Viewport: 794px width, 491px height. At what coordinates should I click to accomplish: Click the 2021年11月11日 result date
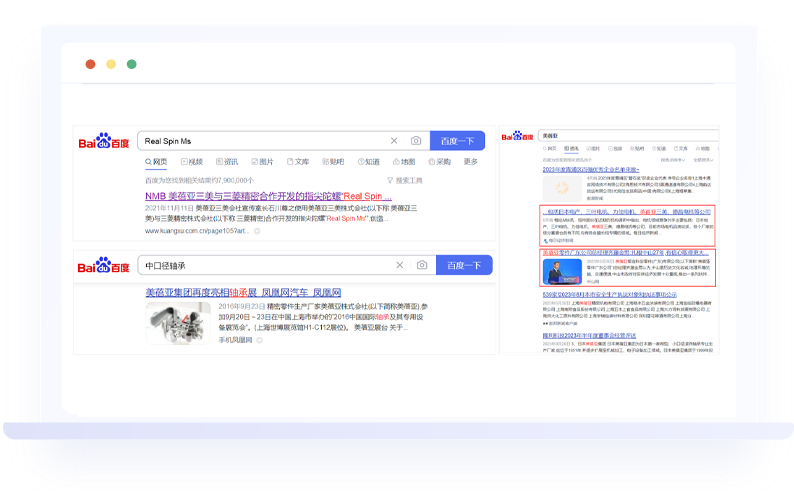(169, 208)
